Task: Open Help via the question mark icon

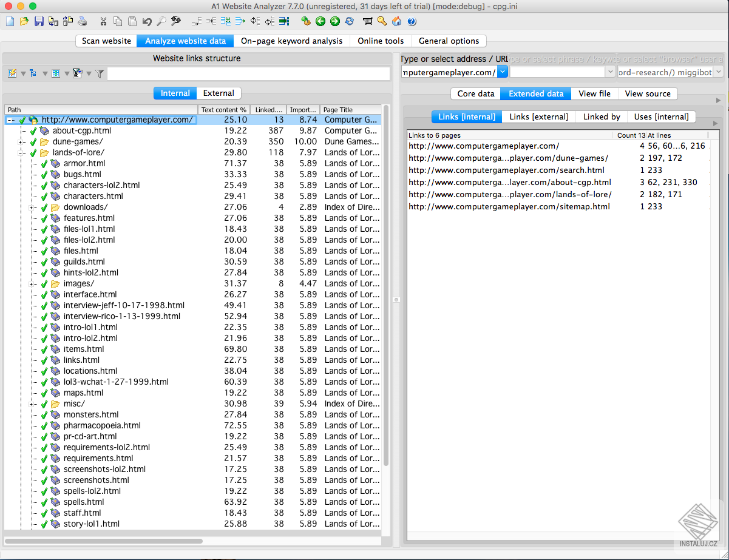Action: [x=412, y=21]
